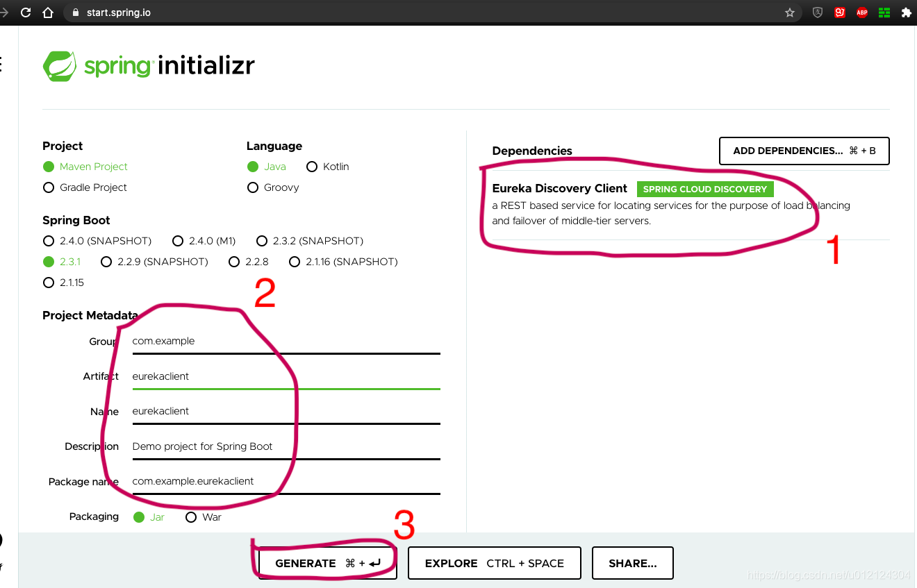Select Gradle Project option
Screen dimensions: 917x588
click(85, 187)
